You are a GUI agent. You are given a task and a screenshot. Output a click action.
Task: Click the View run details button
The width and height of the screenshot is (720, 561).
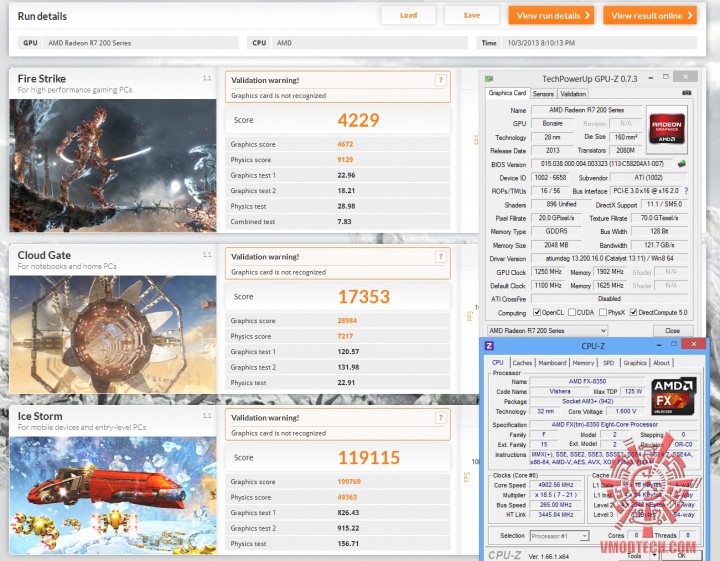[551, 16]
